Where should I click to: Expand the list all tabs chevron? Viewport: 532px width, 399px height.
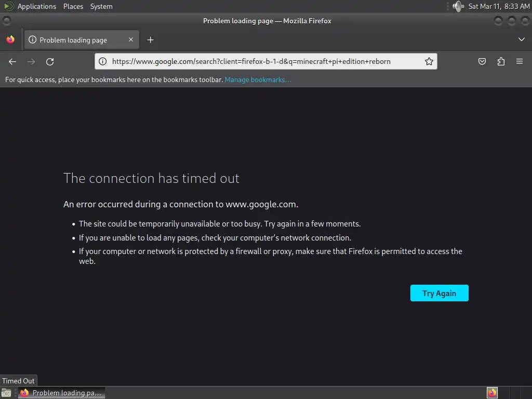click(522, 39)
